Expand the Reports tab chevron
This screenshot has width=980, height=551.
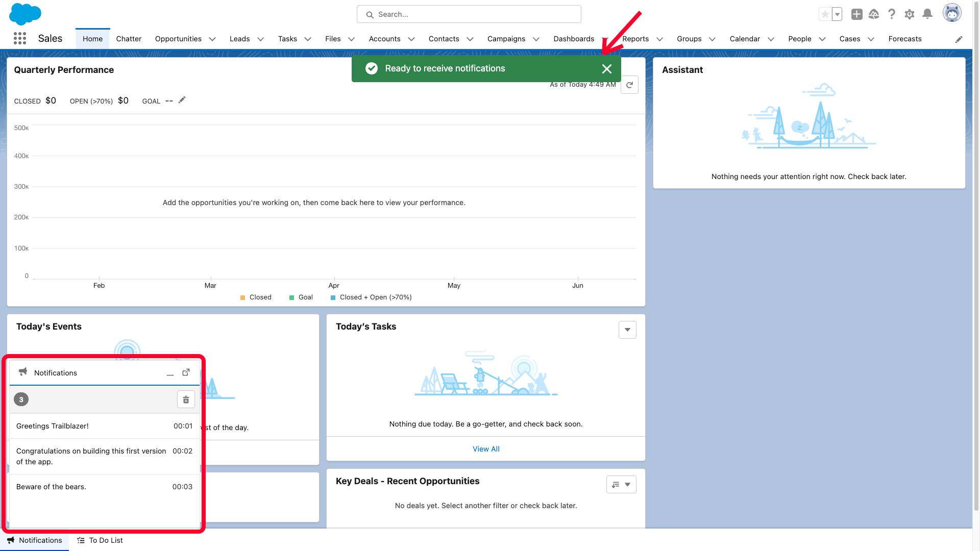(659, 39)
